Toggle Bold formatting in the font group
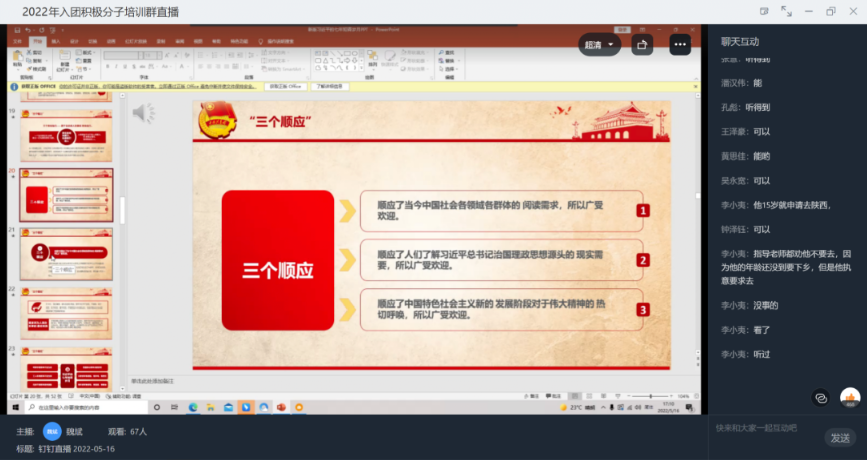 tap(107, 66)
